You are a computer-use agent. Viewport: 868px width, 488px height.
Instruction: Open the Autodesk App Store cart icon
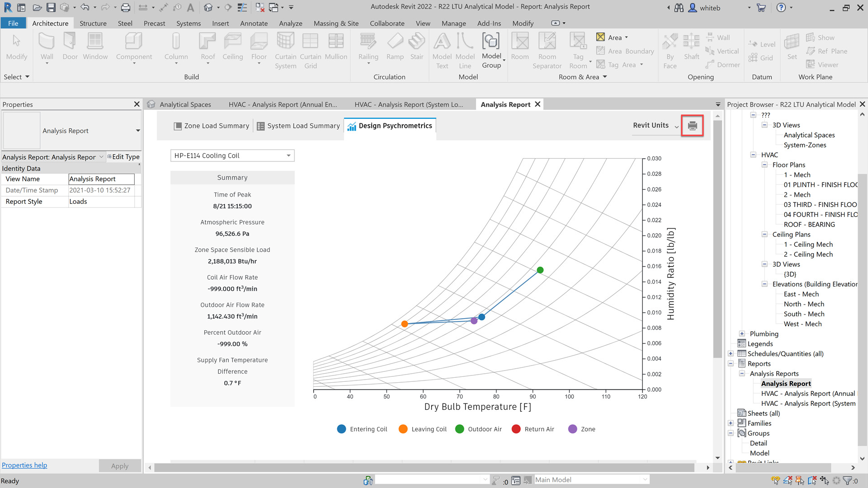[761, 8]
